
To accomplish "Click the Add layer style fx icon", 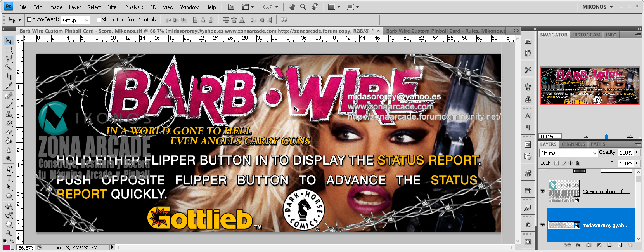I will click(x=578, y=245).
